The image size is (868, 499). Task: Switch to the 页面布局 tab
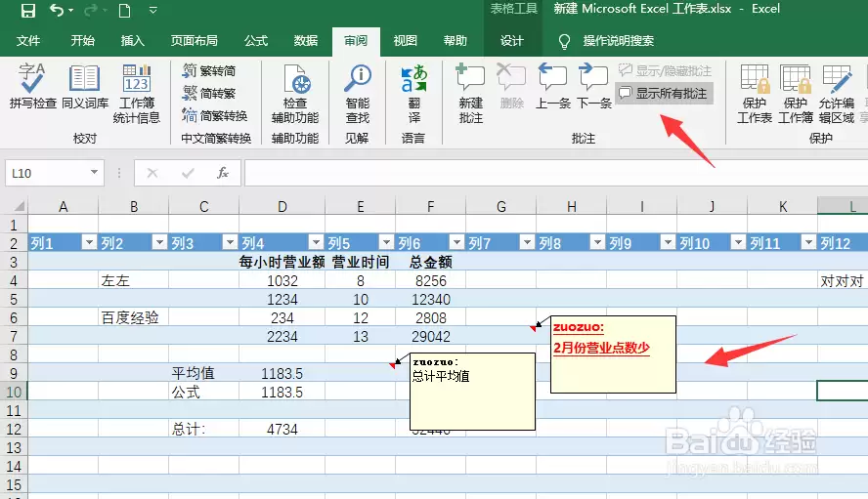(194, 40)
